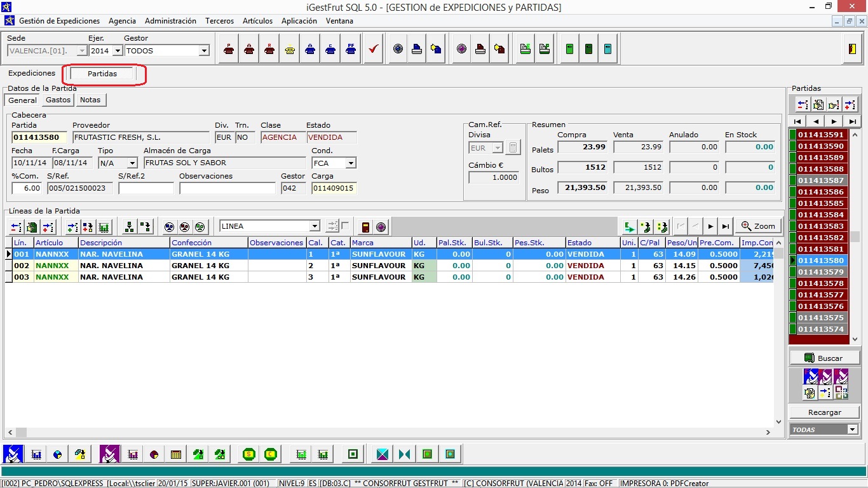Click the yellow calendar grid icon
868x488 pixels.
tap(176, 454)
